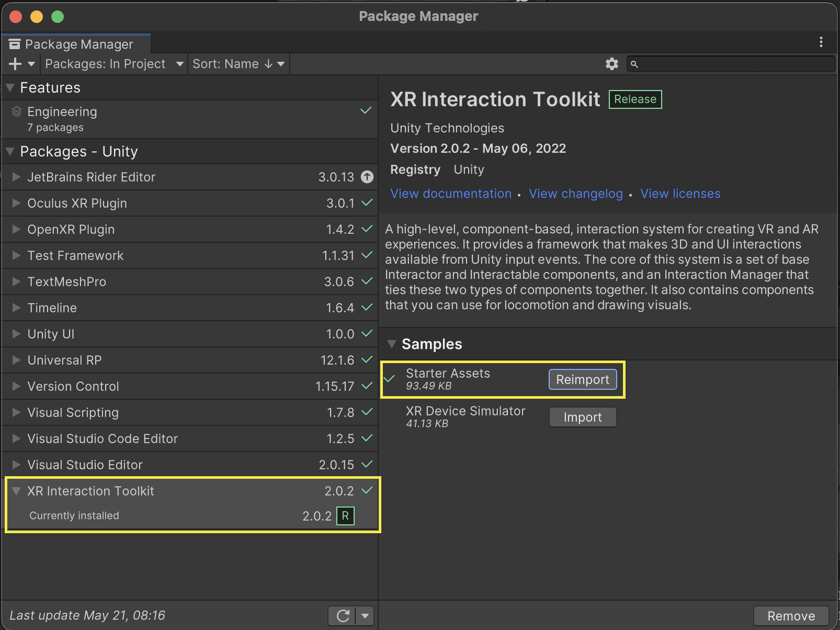Viewport: 840px width, 630px height.
Task: Select the Visual Studio Editor package
Action: tap(190, 465)
